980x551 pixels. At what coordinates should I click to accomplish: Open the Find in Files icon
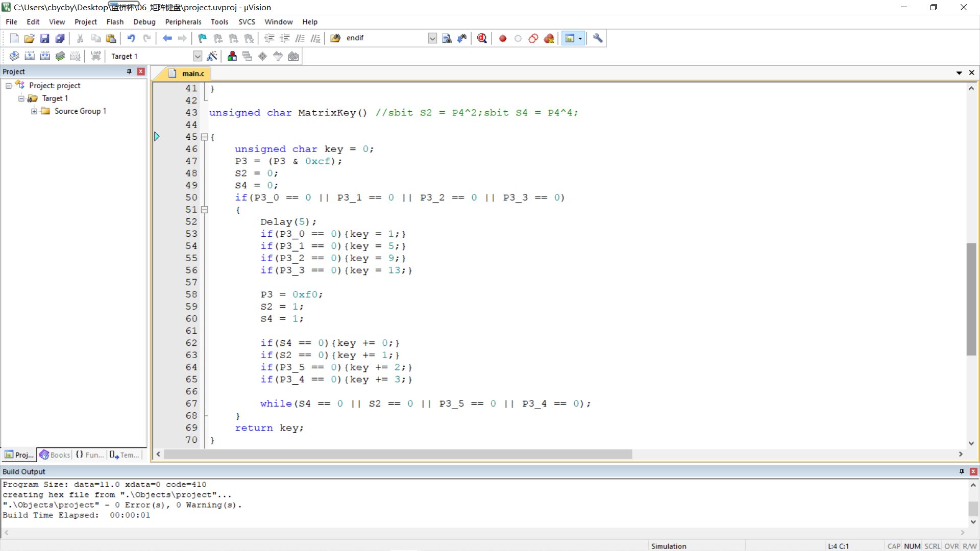pyautogui.click(x=335, y=38)
